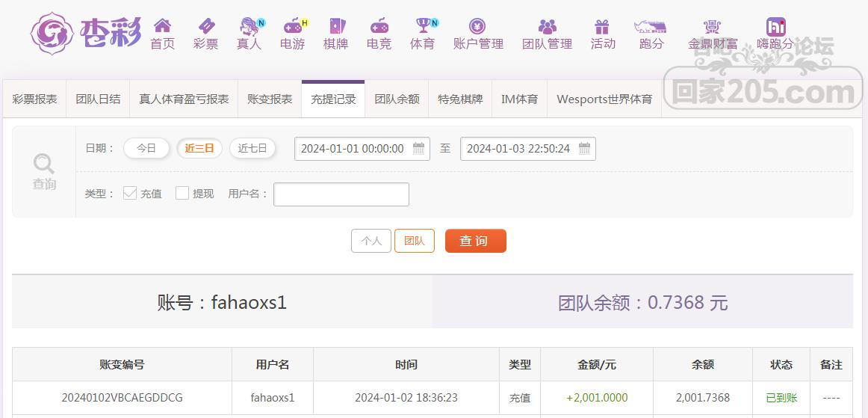The height and width of the screenshot is (418, 868).
Task: Click fahaoxs1 in the table row
Action: [273, 398]
